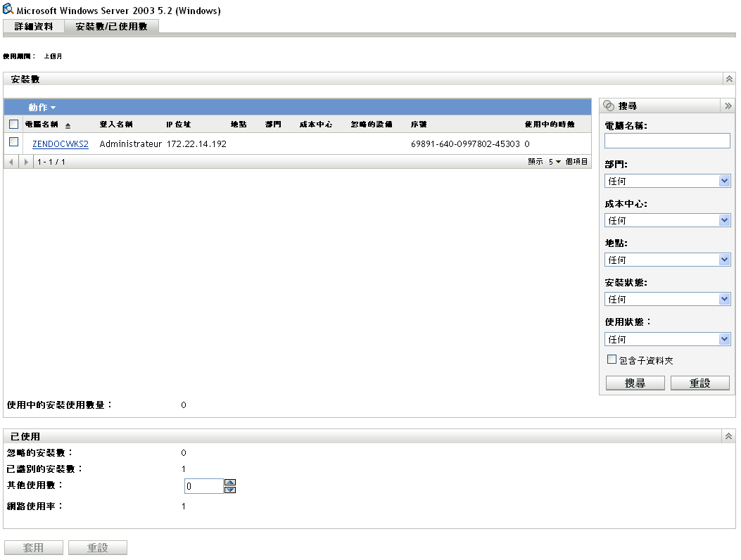This screenshot has height=560, width=741.
Task: Sort by 登入名稱 column header
Action: (x=116, y=125)
